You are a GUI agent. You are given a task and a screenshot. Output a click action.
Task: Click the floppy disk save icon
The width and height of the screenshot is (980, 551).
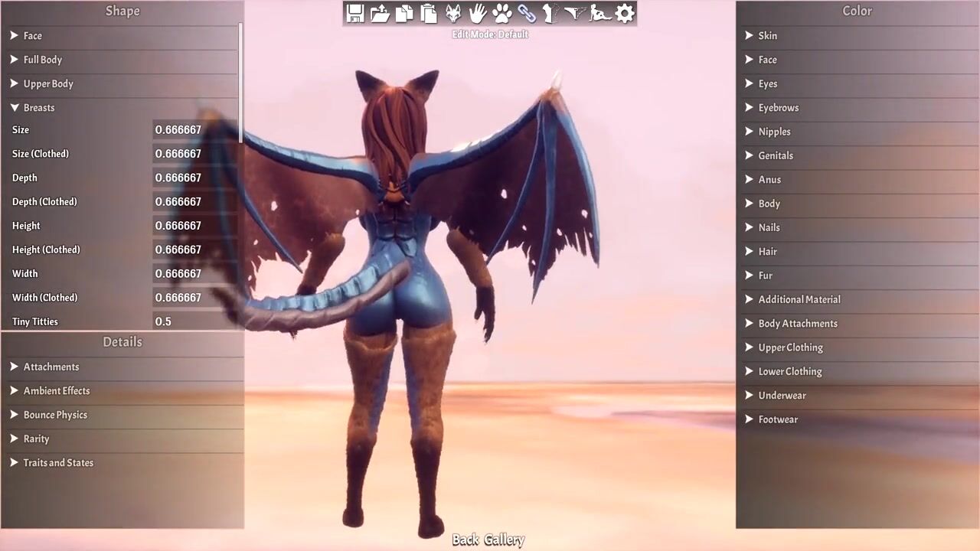(x=355, y=13)
